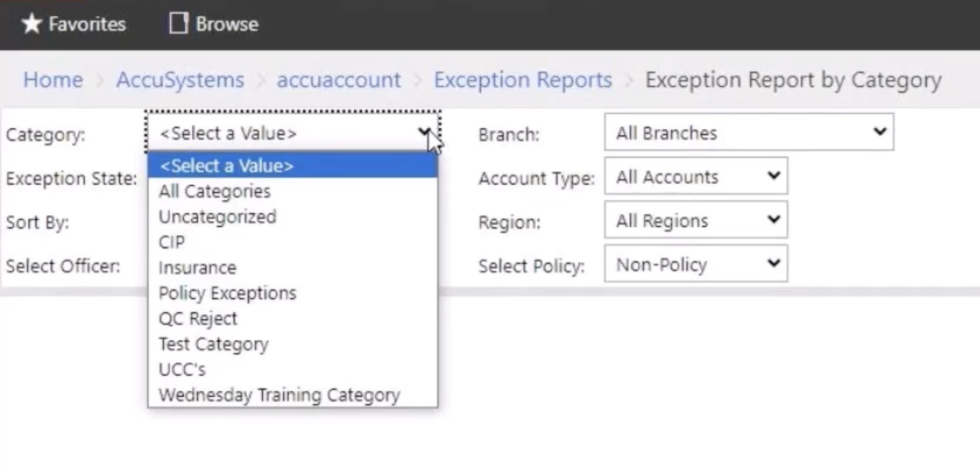Image resolution: width=980 pixels, height=469 pixels.
Task: Open the Home breadcrumb link
Action: tap(53, 80)
